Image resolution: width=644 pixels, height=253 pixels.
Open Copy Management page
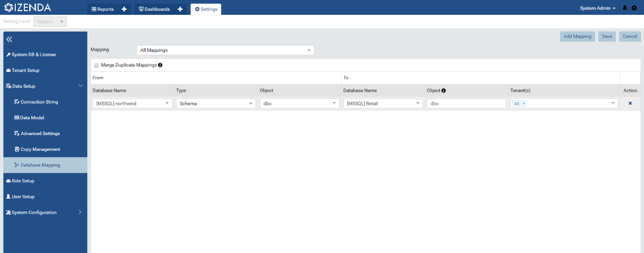click(x=45, y=149)
